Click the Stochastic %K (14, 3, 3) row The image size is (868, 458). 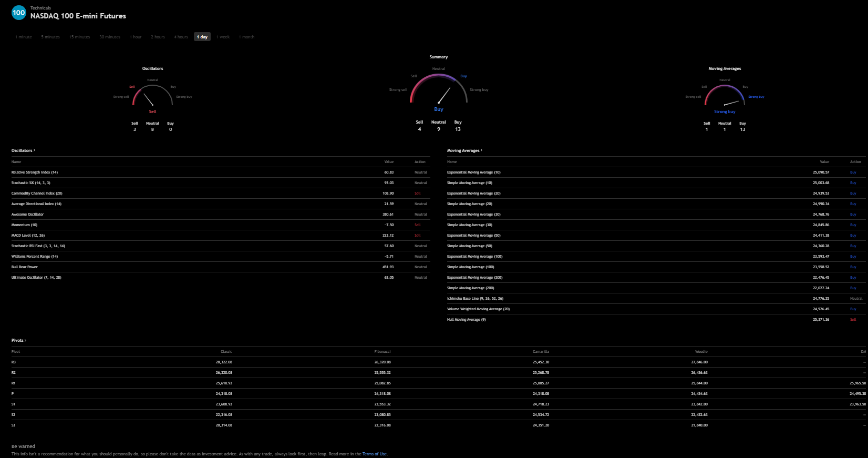tap(221, 183)
